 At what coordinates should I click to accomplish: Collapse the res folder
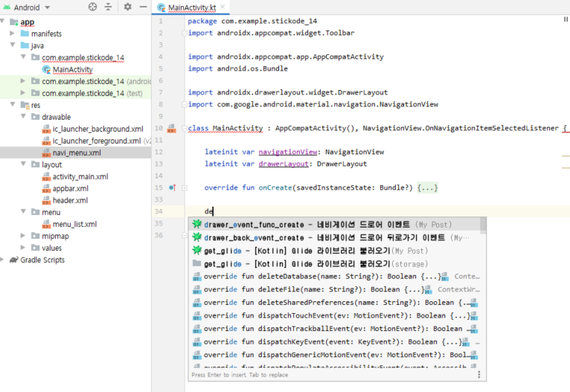coord(13,104)
